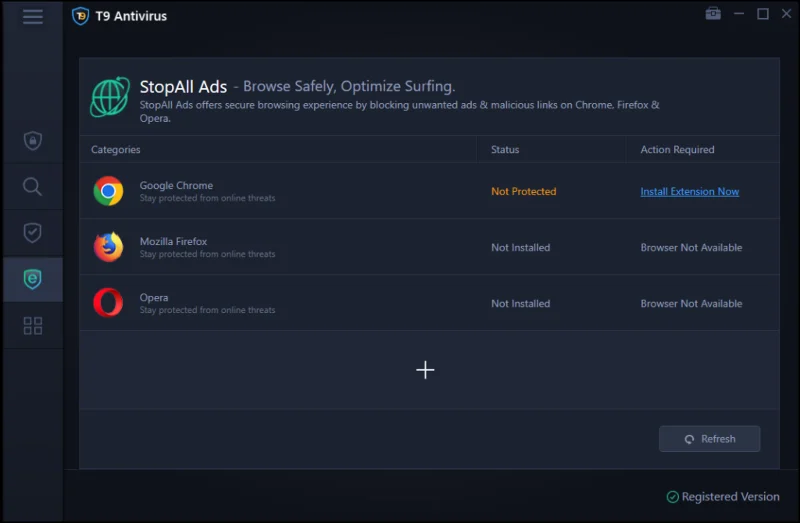Screen dimensions: 800x523
Task: Click the Google Chrome icon
Action: (108, 191)
